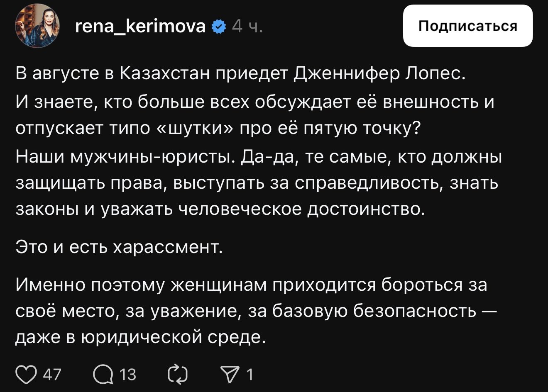
Task: Click the line starting 'И знаете, кто больше всех'
Action: [255, 102]
